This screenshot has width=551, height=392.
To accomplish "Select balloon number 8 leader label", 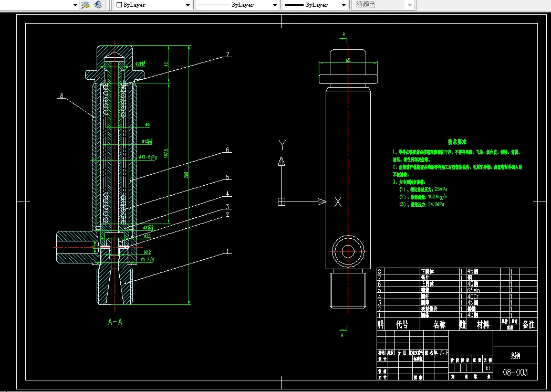I will [61, 96].
